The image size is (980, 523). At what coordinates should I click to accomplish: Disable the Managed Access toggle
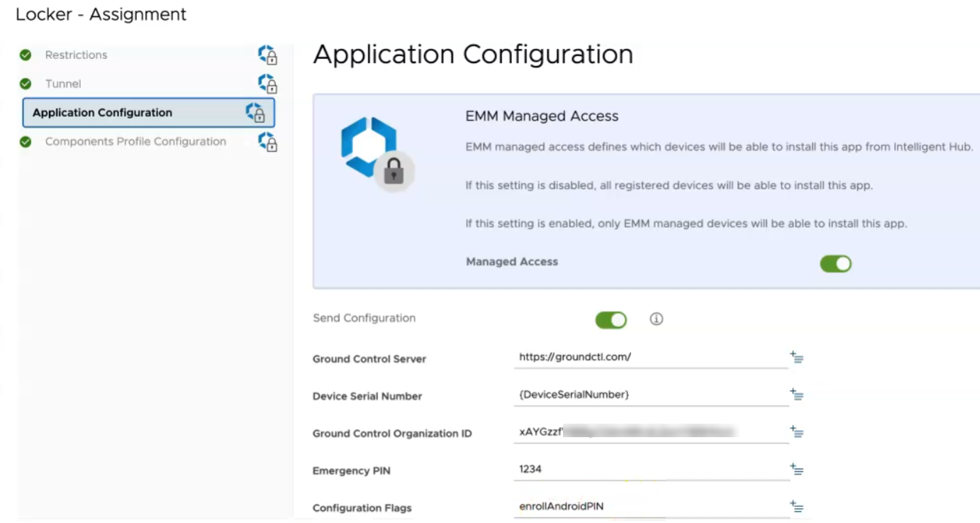(835, 264)
